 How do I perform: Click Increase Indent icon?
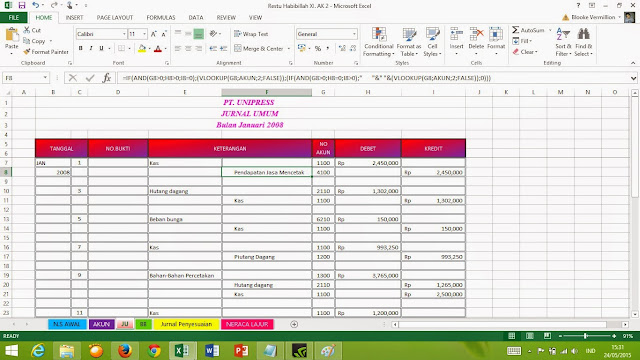click(224, 49)
